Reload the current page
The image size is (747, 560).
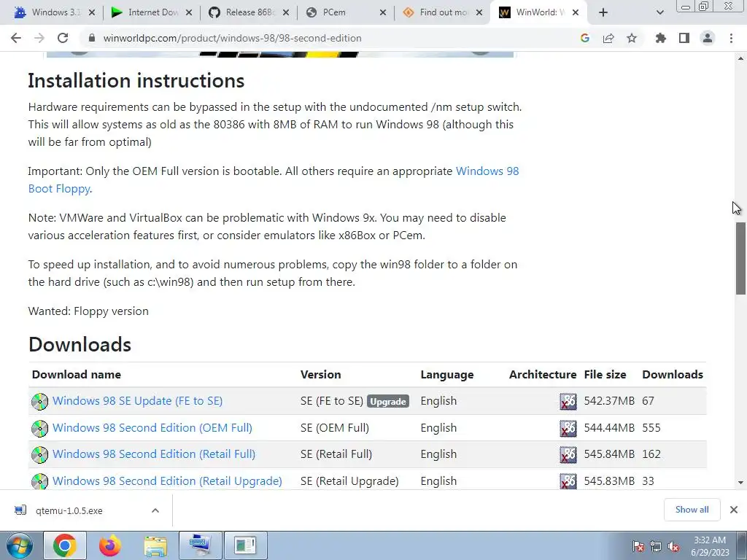[x=63, y=38]
